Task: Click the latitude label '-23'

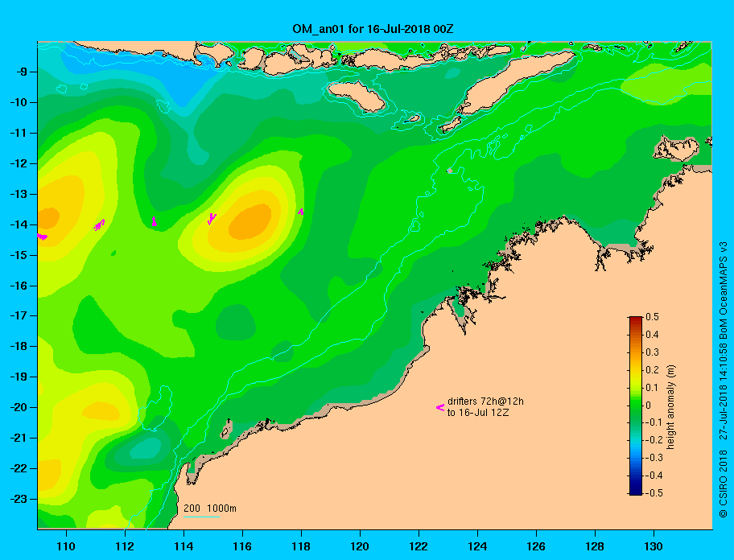Action: (x=19, y=499)
